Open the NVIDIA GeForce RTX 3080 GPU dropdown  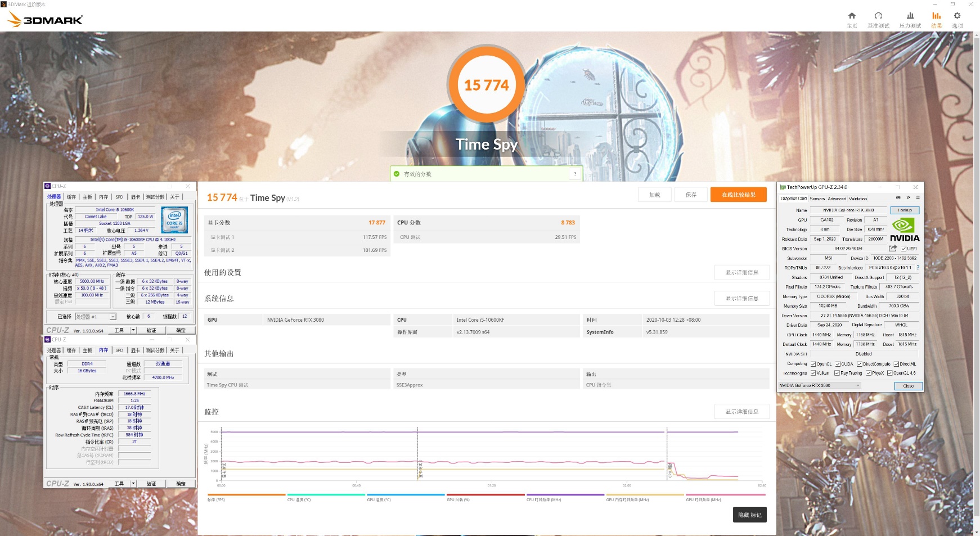[820, 385]
